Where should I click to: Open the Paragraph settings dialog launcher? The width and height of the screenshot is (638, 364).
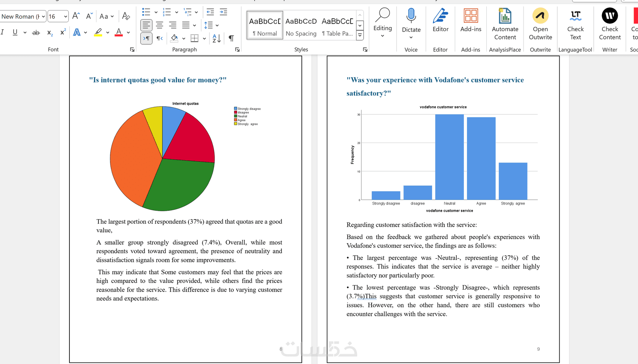pos(237,50)
